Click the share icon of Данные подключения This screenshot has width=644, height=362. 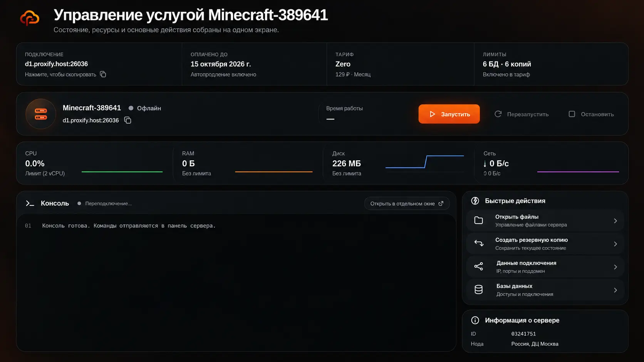[479, 267]
